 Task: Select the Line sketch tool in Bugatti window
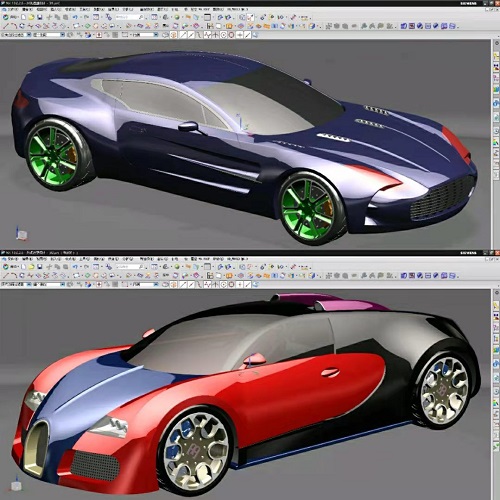click(x=6, y=276)
